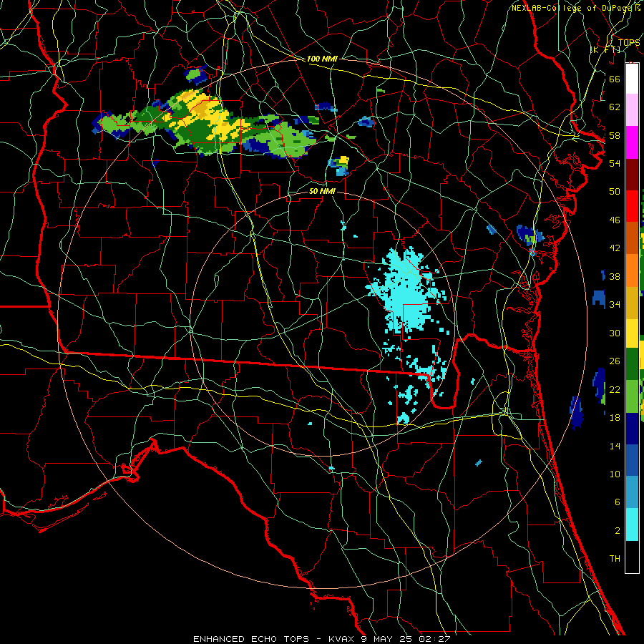This screenshot has height=644, width=644.
Task: Click the black TH legend color band
Action: [x=632, y=557]
